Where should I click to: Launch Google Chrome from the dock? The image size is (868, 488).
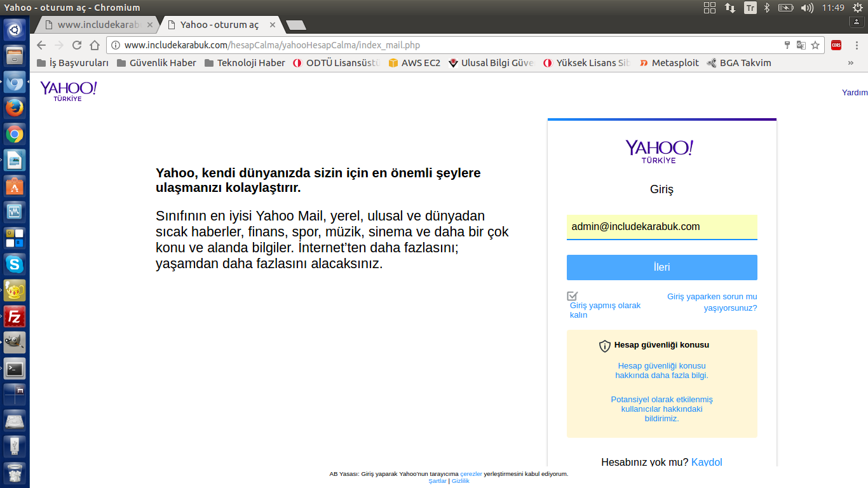[15, 134]
